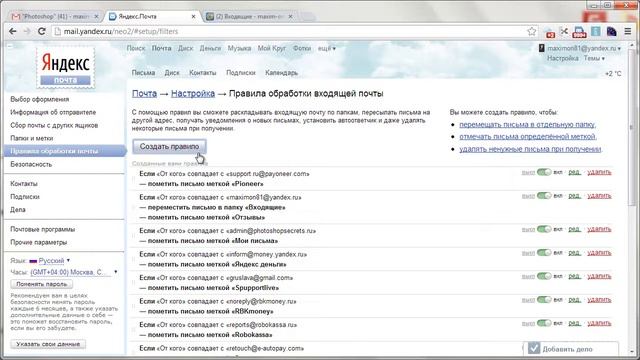Image resolution: width=640 pixels, height=360 pixels.
Task: Select Безопасность in settings sidebar
Action: pos(31,164)
